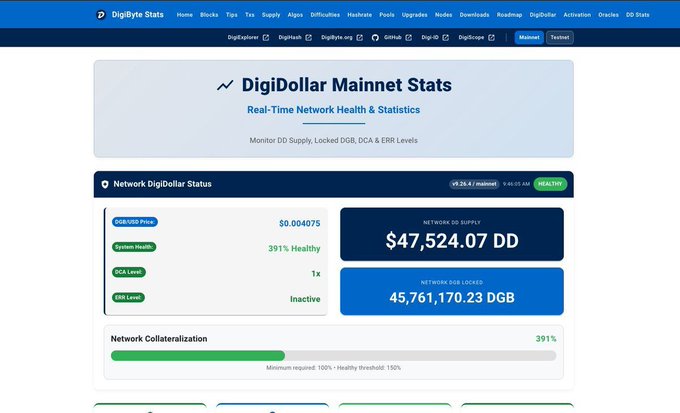This screenshot has height=413, width=680.
Task: Open the Blocks page
Action: (x=209, y=15)
